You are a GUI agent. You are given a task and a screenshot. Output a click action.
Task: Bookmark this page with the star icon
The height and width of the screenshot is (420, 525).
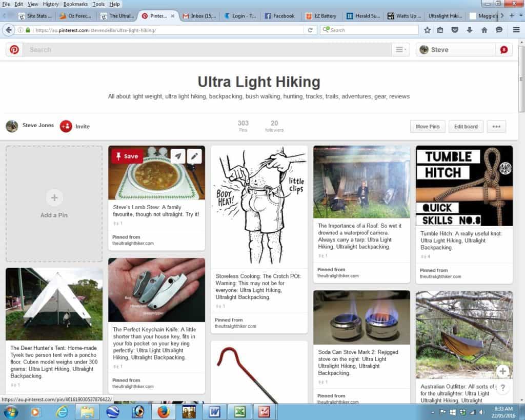click(427, 30)
